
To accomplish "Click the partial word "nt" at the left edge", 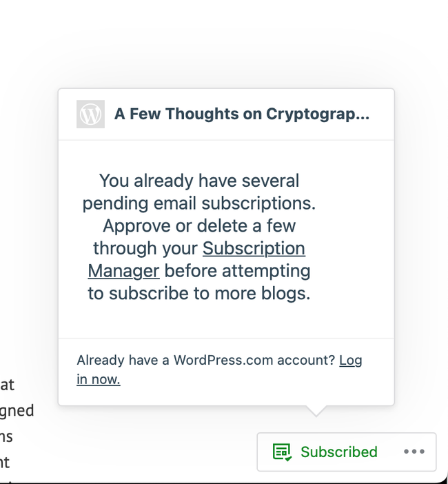I will [5, 463].
